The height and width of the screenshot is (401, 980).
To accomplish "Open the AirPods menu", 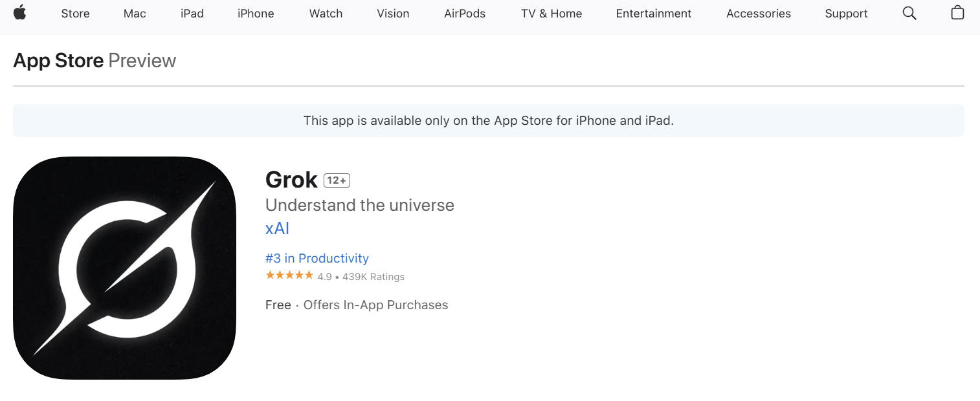I will tap(465, 14).
